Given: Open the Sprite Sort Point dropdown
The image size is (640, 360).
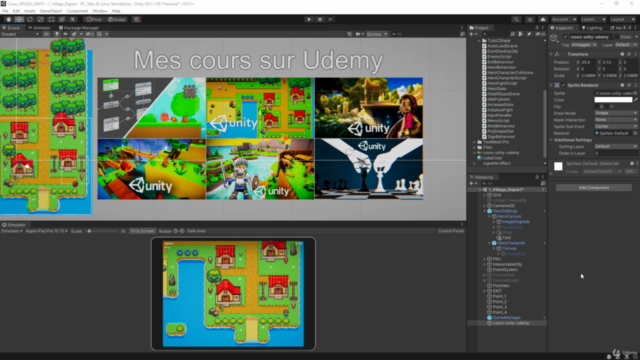Looking at the screenshot, I should 616,127.
